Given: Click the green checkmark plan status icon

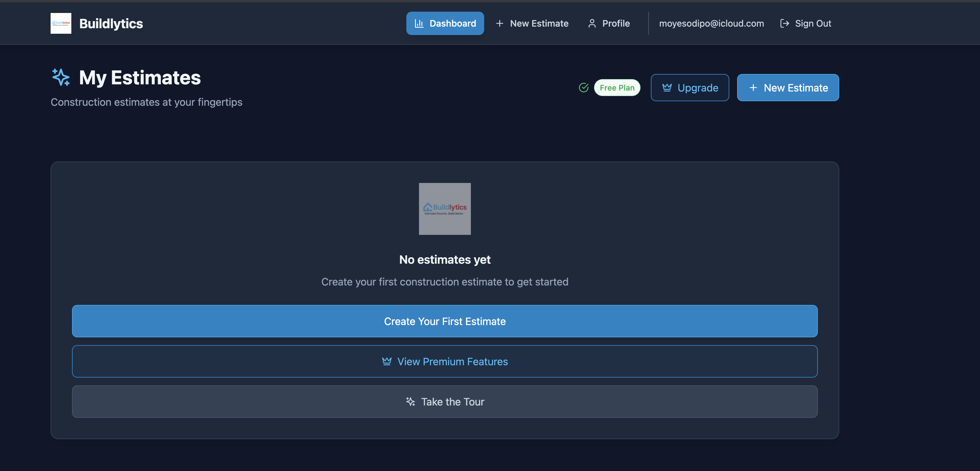Looking at the screenshot, I should pyautogui.click(x=584, y=88).
